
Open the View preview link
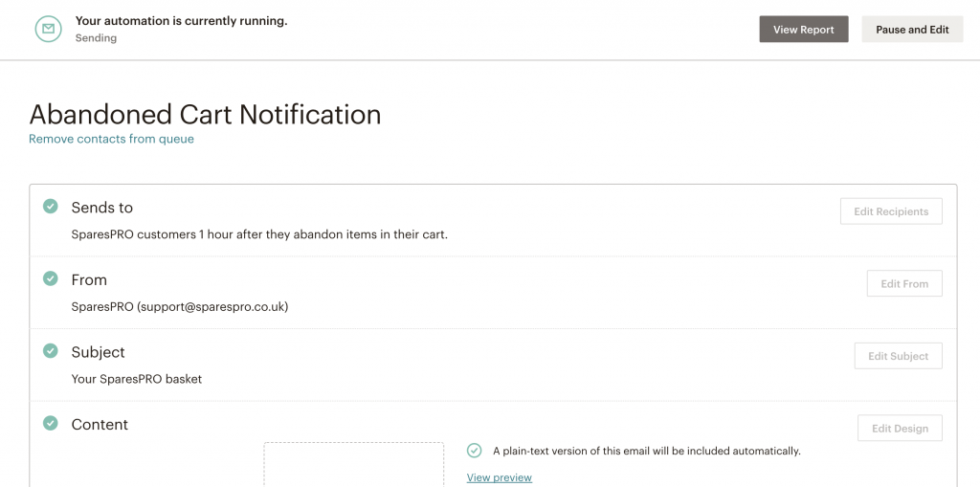pos(500,477)
